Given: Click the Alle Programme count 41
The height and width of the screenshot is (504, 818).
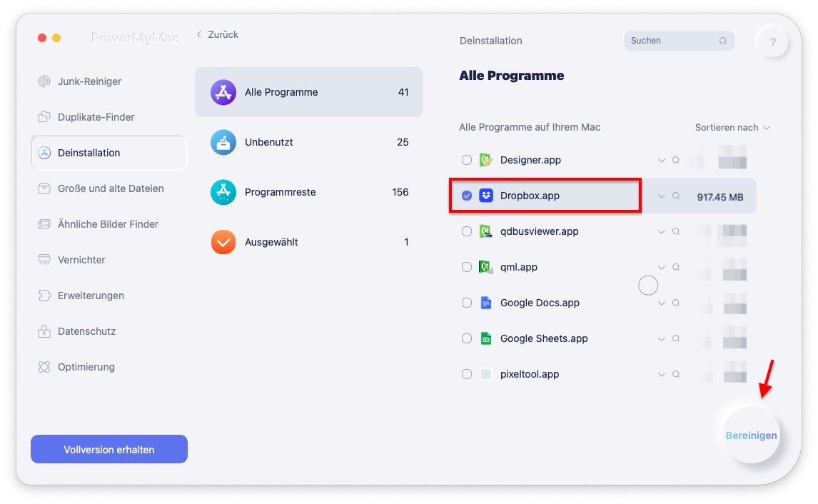Looking at the screenshot, I should click(x=403, y=92).
